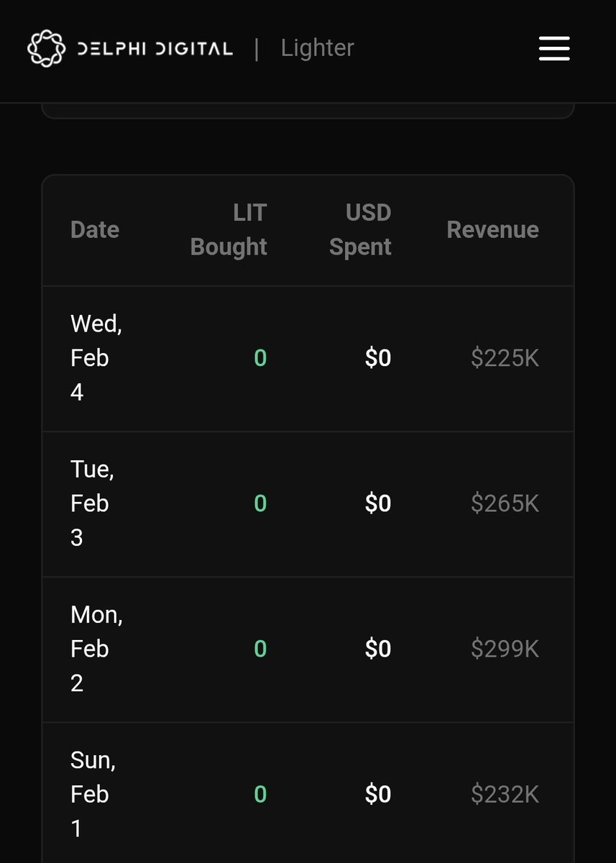Select the Tue, Feb 3 date cell
The image size is (616, 863).
point(92,503)
